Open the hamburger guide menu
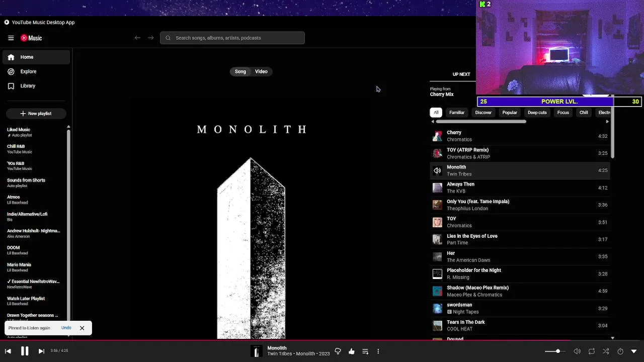This screenshot has height=362, width=644. (11, 38)
